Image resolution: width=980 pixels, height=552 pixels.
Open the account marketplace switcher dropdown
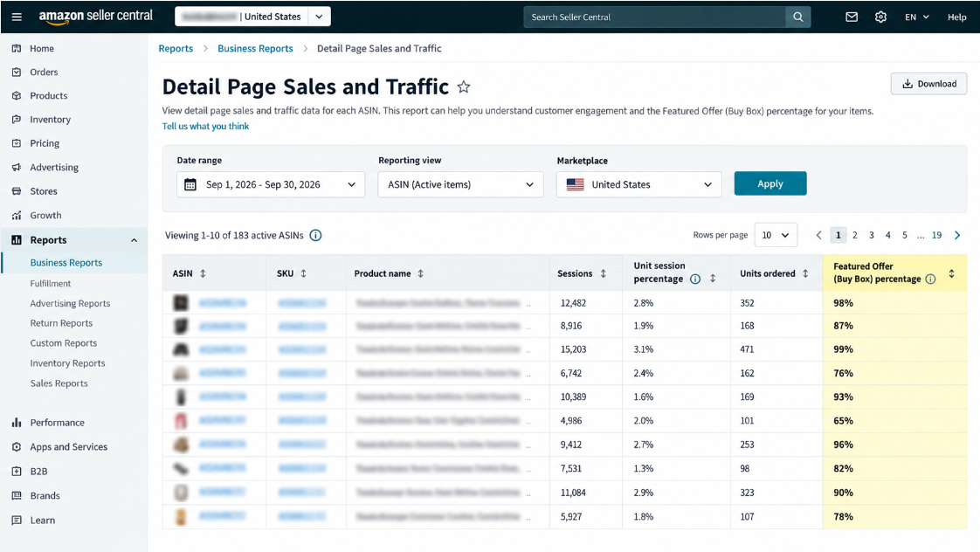click(319, 17)
